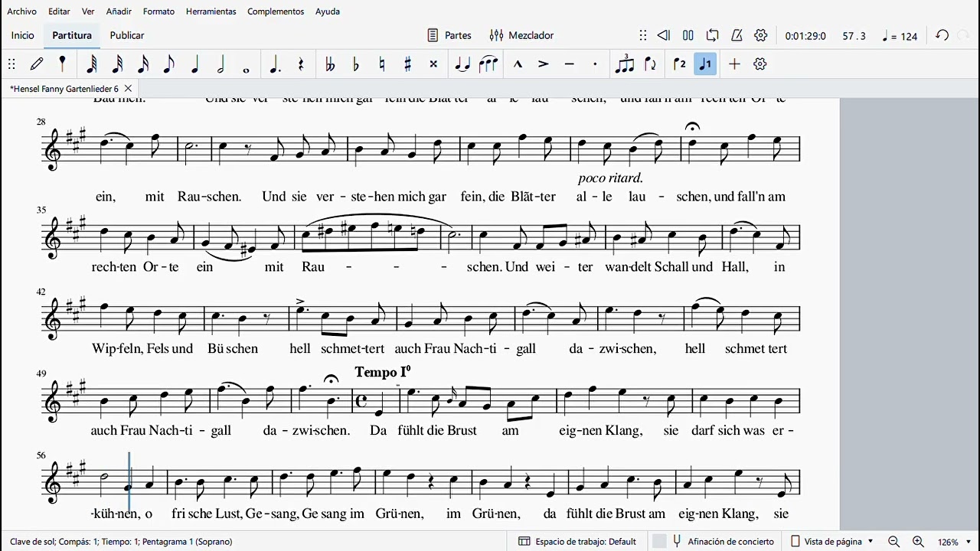Click the tempo 124 display
Viewport: 980px width, 551px height.
point(900,36)
